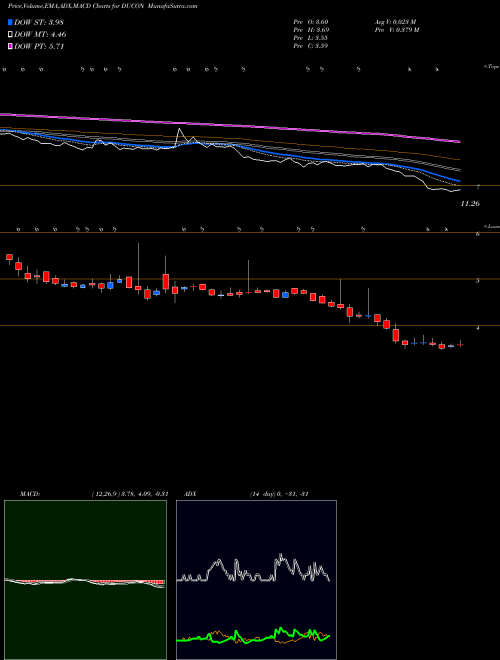Image resolution: width=500 pixels, height=660 pixels.
Task: Click the magenta DOW PT legend swatch
Action: (x=11, y=47)
